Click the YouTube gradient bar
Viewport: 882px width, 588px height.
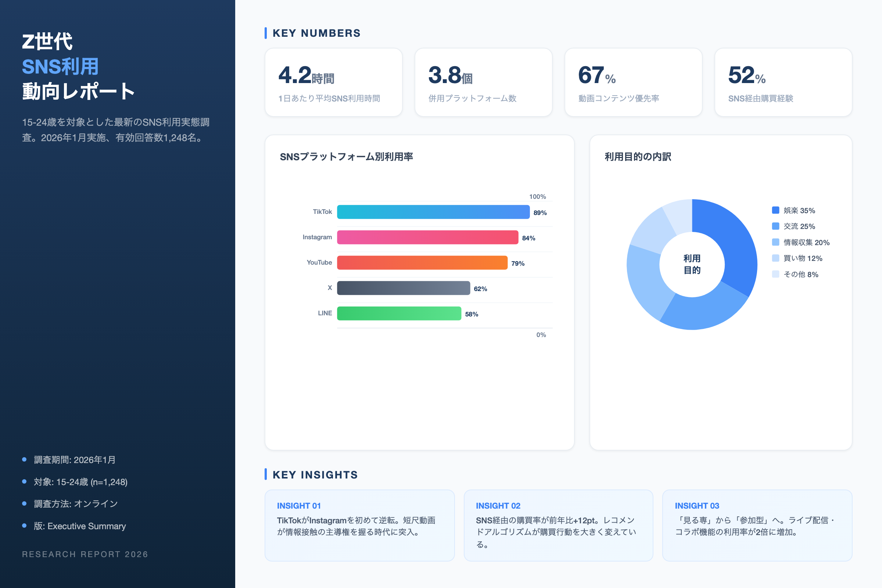(x=422, y=263)
